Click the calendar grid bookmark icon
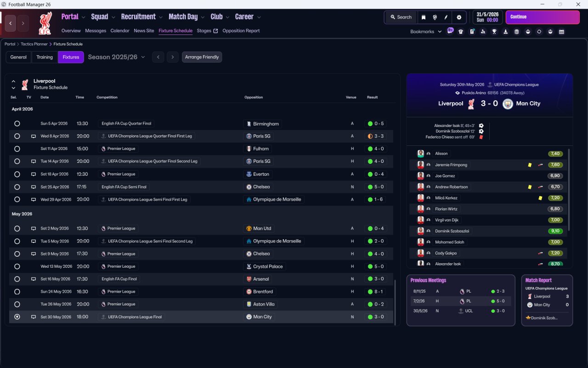The width and height of the screenshot is (588, 368). coord(561,32)
